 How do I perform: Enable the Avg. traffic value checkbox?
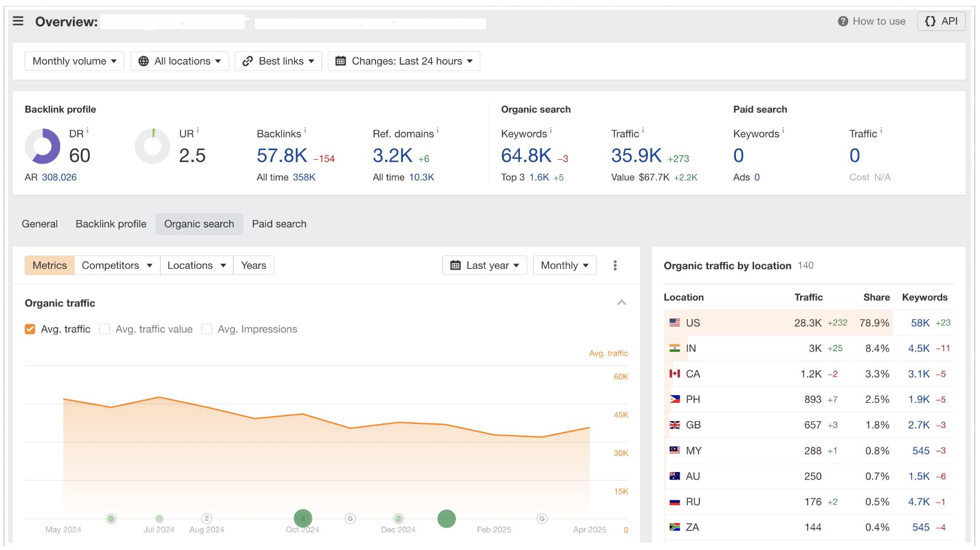(x=105, y=329)
